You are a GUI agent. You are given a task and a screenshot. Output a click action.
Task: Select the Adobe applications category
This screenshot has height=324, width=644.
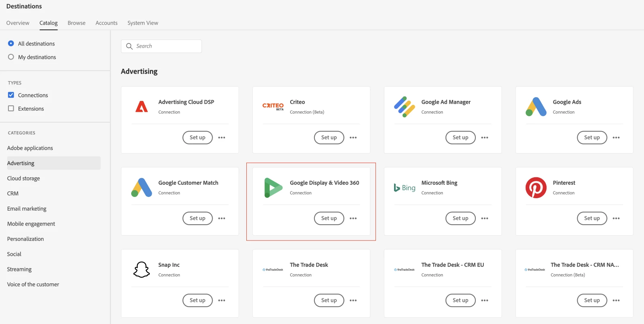point(30,148)
